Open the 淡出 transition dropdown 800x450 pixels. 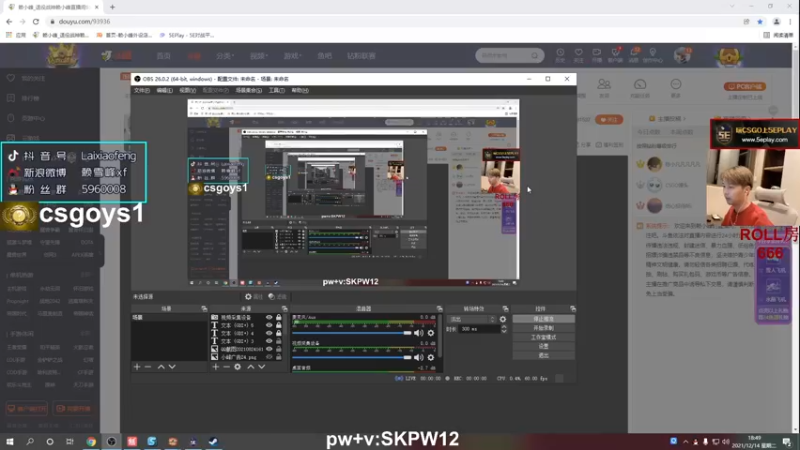pyautogui.click(x=472, y=319)
